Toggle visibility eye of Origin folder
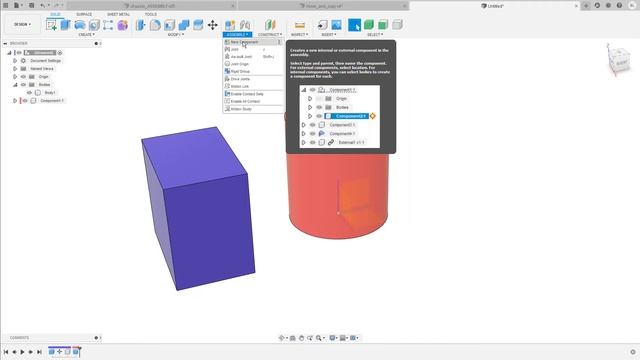Screen dimensions: 640x360 click(23, 77)
